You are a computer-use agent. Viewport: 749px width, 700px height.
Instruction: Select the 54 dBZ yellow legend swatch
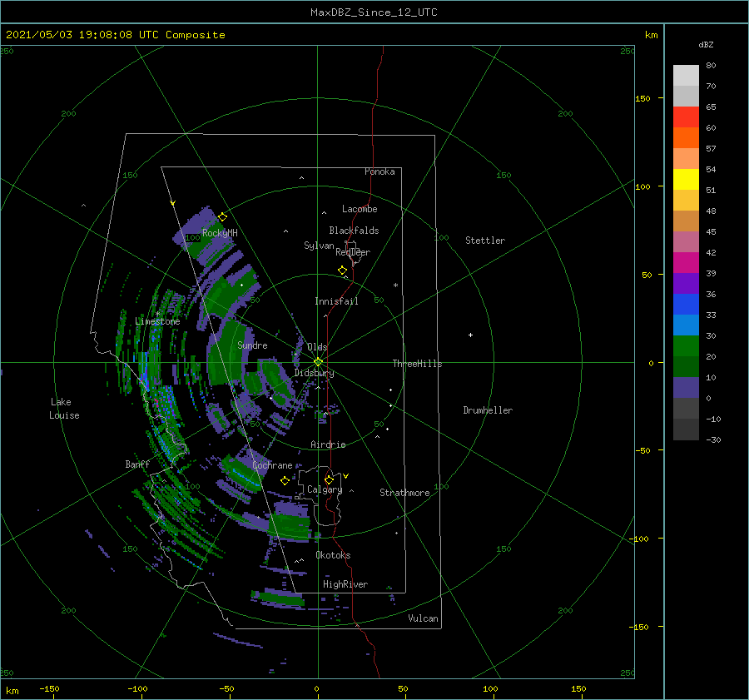pos(686,180)
